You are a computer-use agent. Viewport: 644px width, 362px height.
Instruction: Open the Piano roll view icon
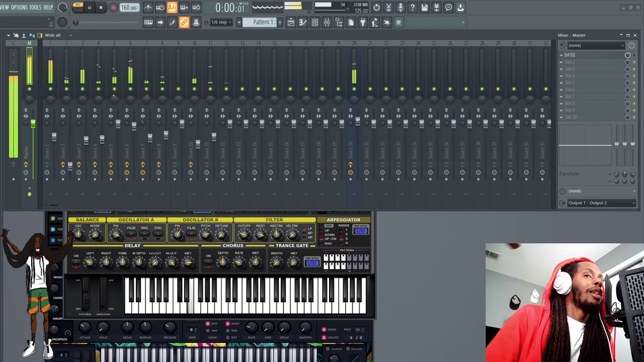click(303, 22)
